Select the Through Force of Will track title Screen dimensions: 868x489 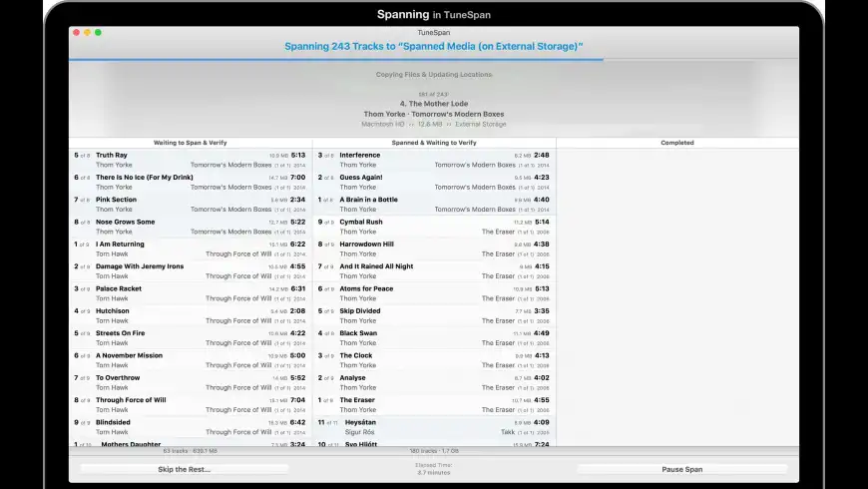click(x=131, y=400)
